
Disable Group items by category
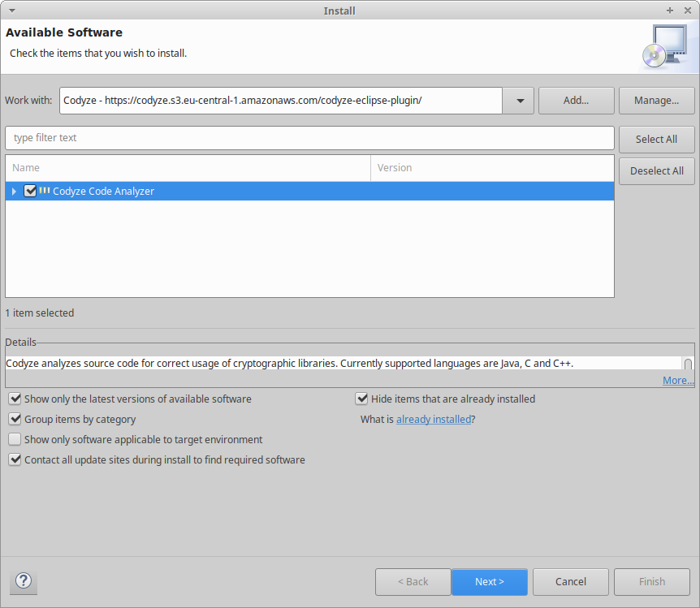click(x=15, y=419)
